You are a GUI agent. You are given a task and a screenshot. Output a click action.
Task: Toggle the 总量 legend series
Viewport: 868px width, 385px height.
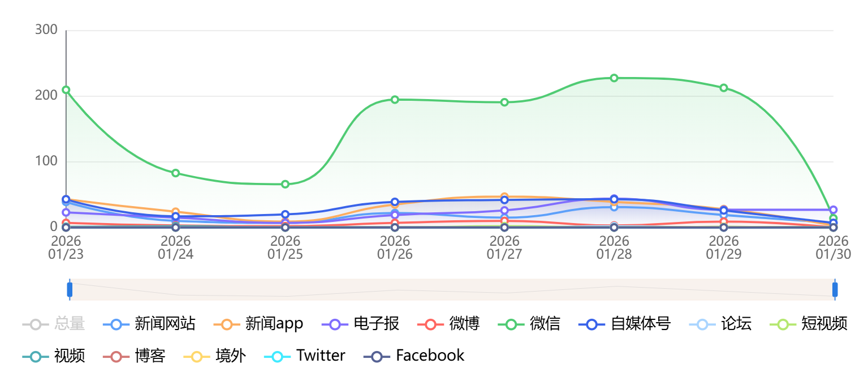(x=54, y=324)
